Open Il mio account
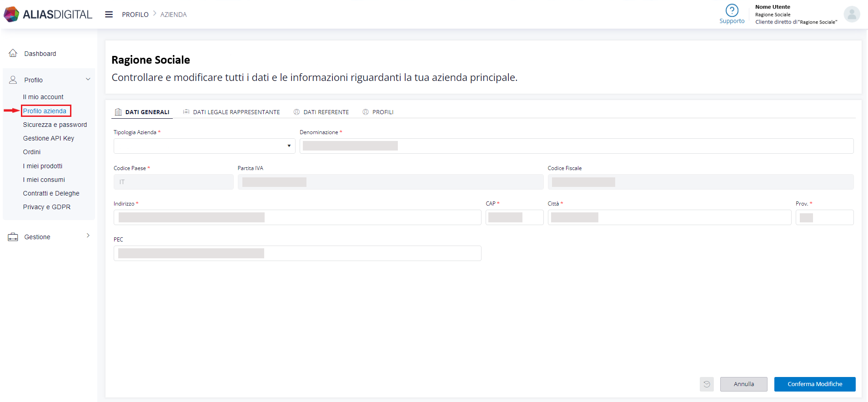The width and height of the screenshot is (868, 402). click(43, 97)
